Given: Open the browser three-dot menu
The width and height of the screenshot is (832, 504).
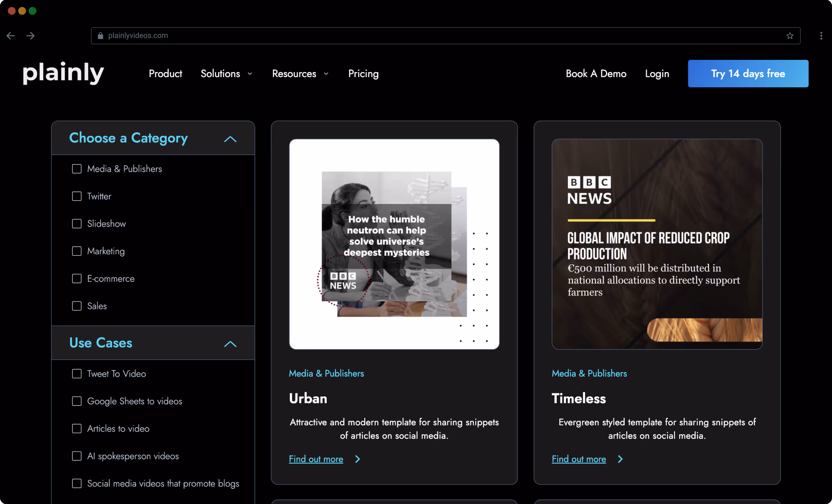Looking at the screenshot, I should tap(821, 35).
